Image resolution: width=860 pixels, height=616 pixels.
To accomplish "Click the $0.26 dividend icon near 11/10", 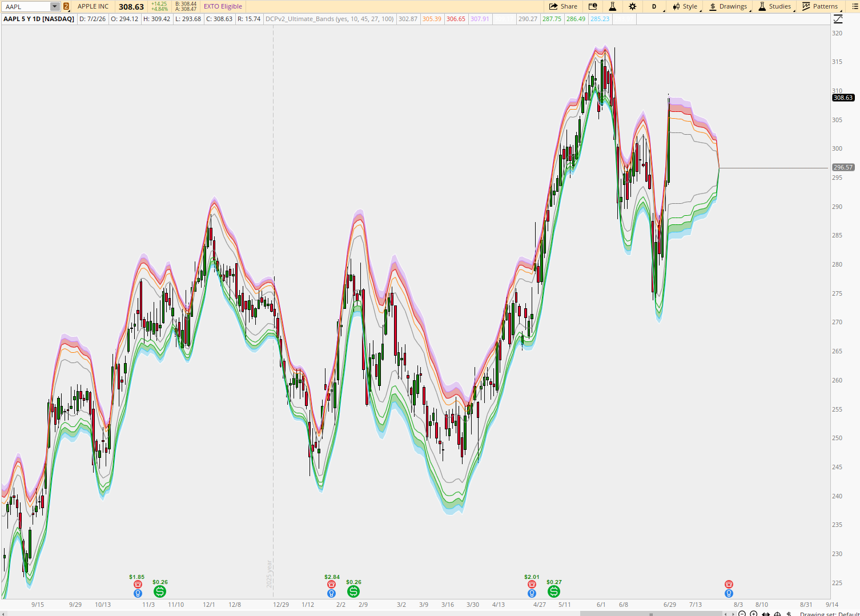I will pyautogui.click(x=160, y=591).
